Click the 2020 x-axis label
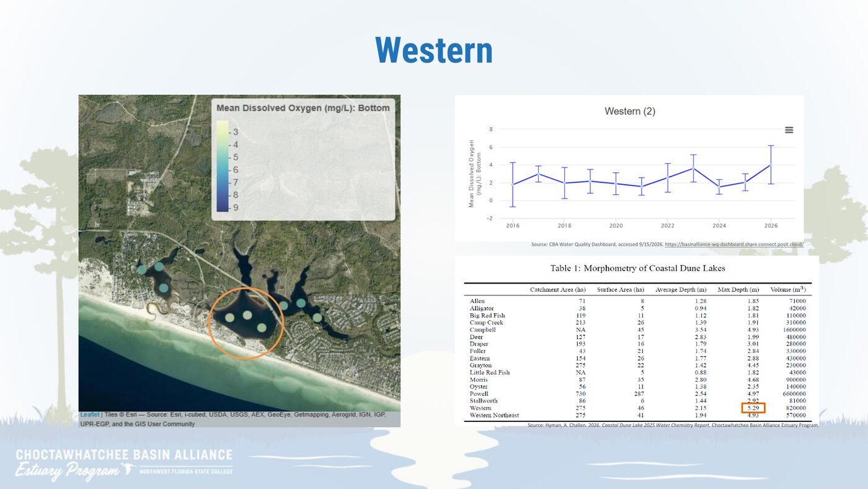Screen dimensions: 868x489 [x=616, y=225]
